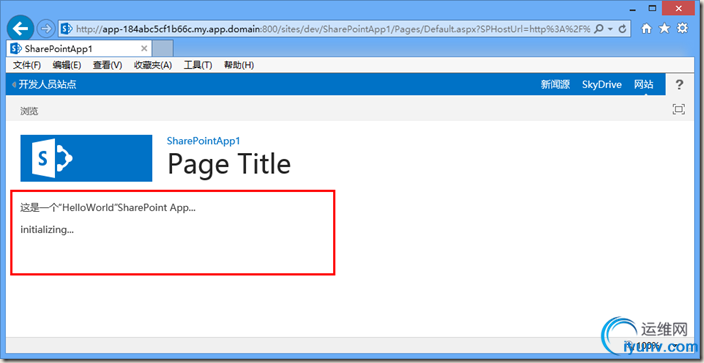Click the focus on content icon
Image resolution: width=704 pixels, height=363 pixels.
679,109
